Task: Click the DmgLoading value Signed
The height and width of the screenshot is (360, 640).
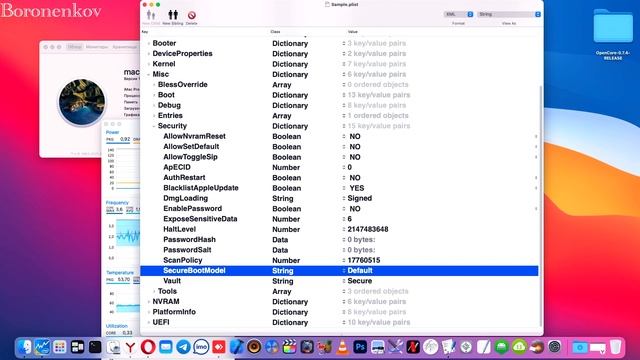Action: 360,198
